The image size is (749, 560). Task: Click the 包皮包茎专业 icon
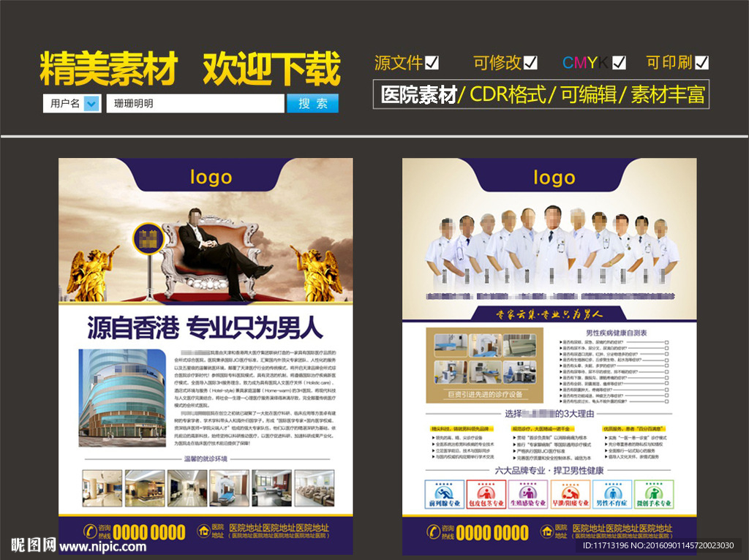486,494
